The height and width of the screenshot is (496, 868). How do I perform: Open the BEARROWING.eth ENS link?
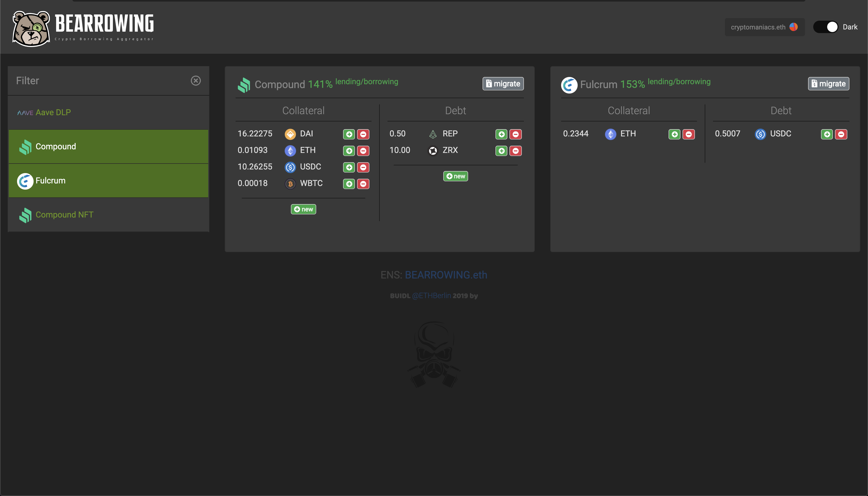point(446,275)
